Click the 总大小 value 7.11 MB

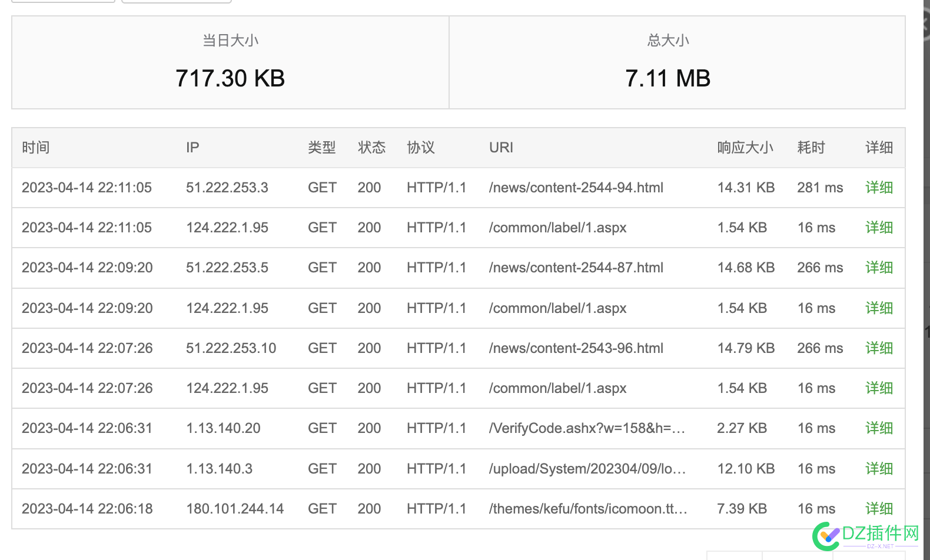click(668, 78)
